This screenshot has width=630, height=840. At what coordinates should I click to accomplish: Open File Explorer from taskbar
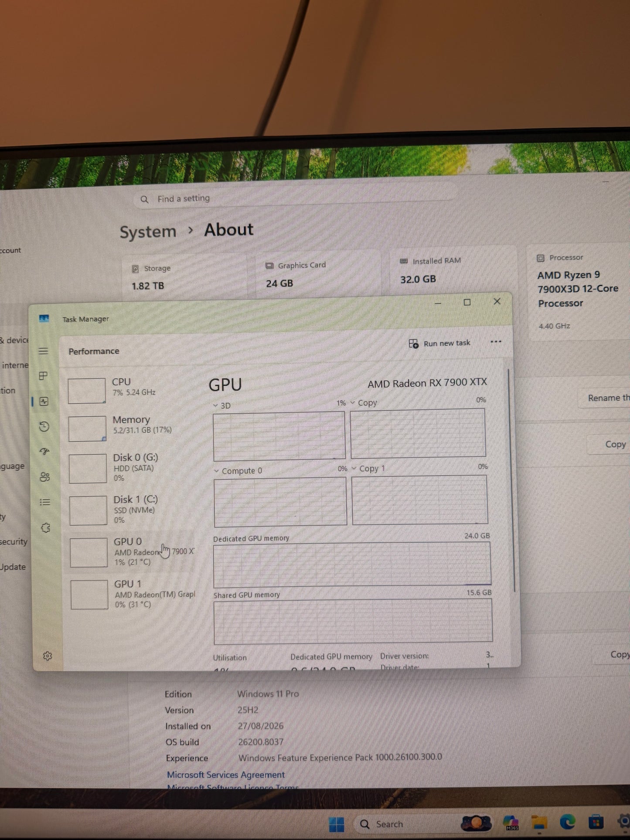[x=539, y=823]
